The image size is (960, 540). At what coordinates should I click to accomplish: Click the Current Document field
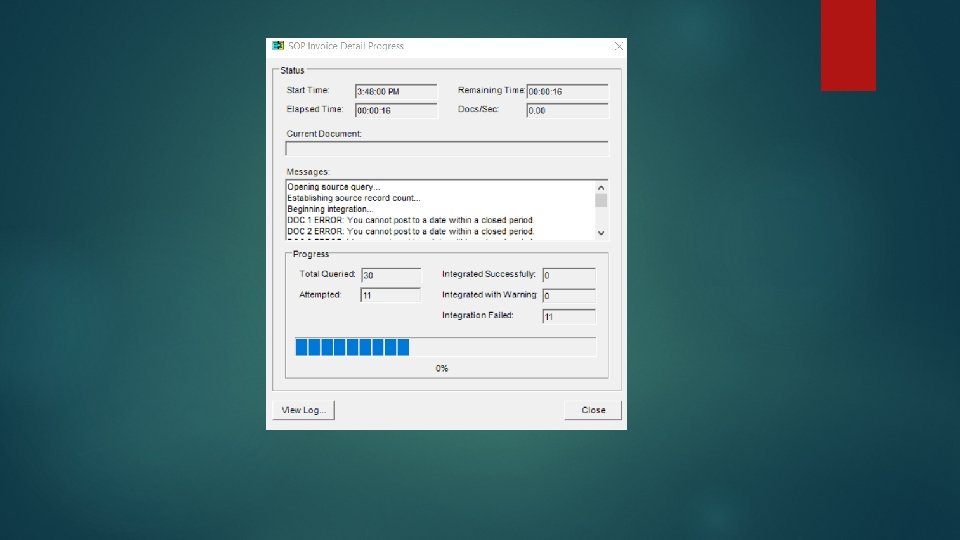[447, 148]
